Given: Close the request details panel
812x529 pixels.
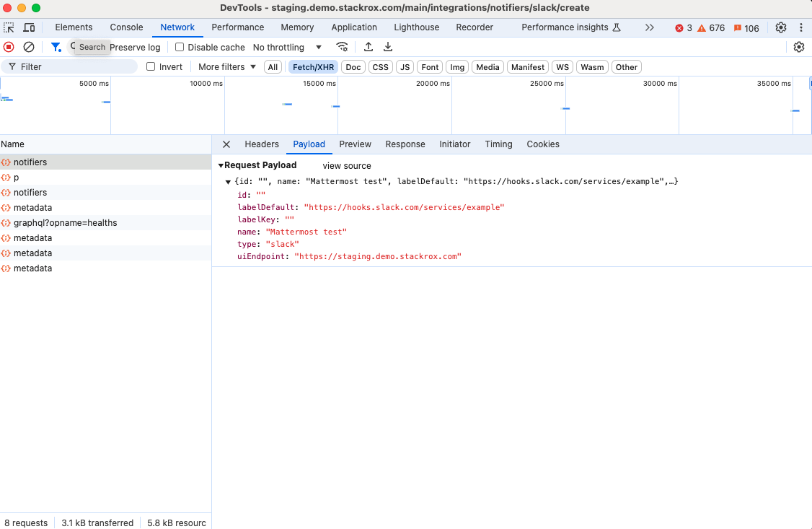Looking at the screenshot, I should point(226,144).
